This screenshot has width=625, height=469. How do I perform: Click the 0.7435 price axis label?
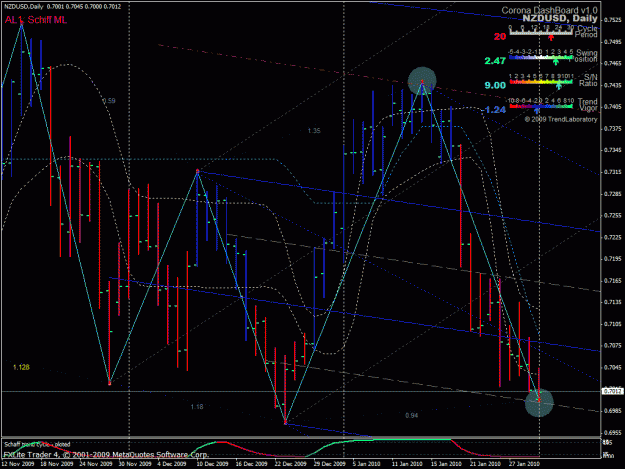(x=613, y=85)
